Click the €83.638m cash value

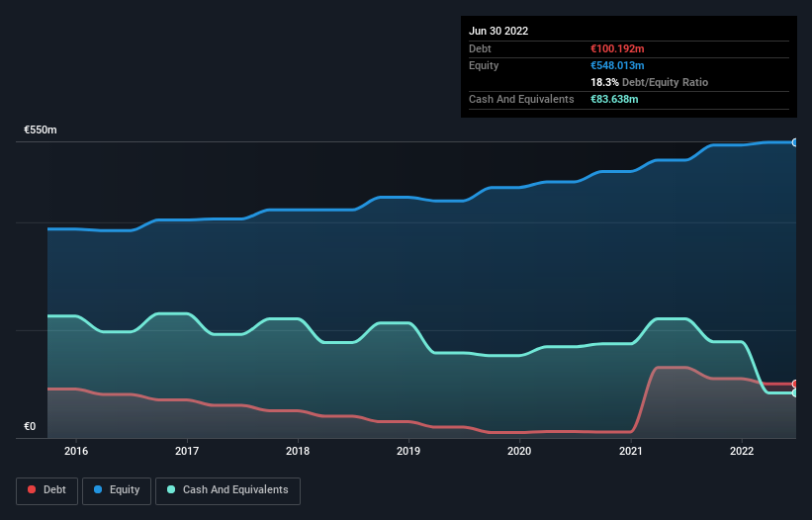[x=614, y=99]
